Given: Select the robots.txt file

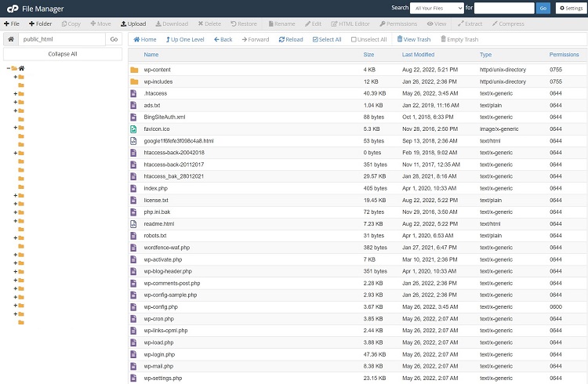Looking at the screenshot, I should pos(155,236).
